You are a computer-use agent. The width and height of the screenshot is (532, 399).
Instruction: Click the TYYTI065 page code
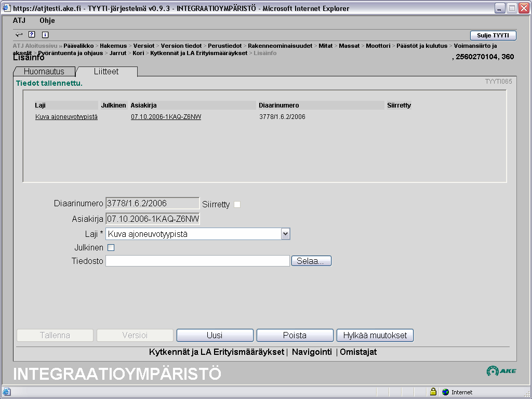(498, 82)
